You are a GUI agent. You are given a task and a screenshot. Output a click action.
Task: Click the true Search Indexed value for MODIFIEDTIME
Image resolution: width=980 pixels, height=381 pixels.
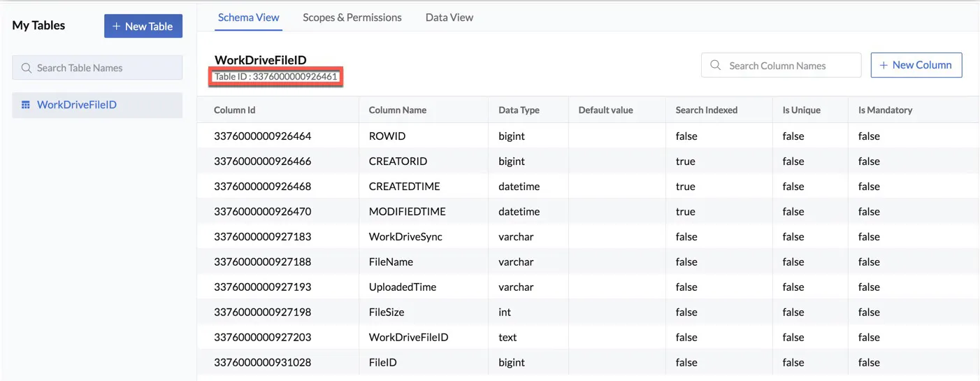click(x=686, y=212)
